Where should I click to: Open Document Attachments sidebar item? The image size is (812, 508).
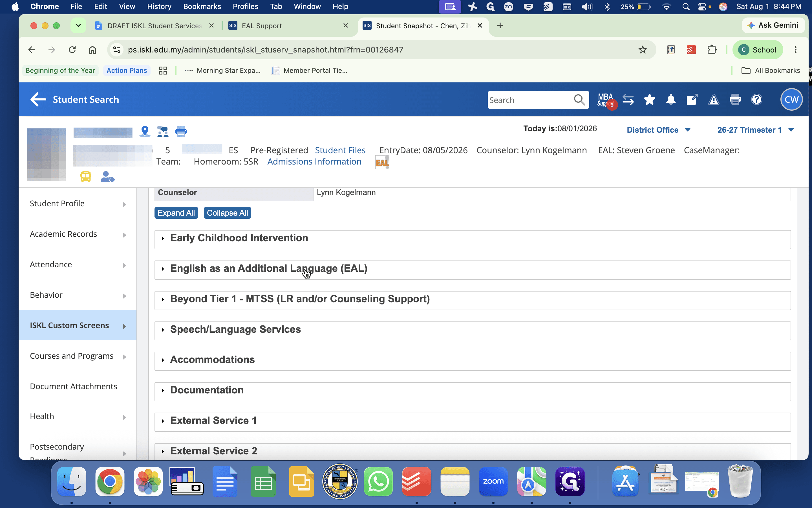[x=78, y=386]
